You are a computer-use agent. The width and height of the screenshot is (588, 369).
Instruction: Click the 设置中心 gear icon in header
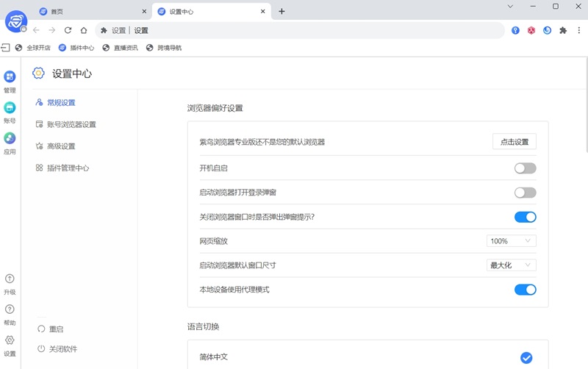pyautogui.click(x=38, y=73)
